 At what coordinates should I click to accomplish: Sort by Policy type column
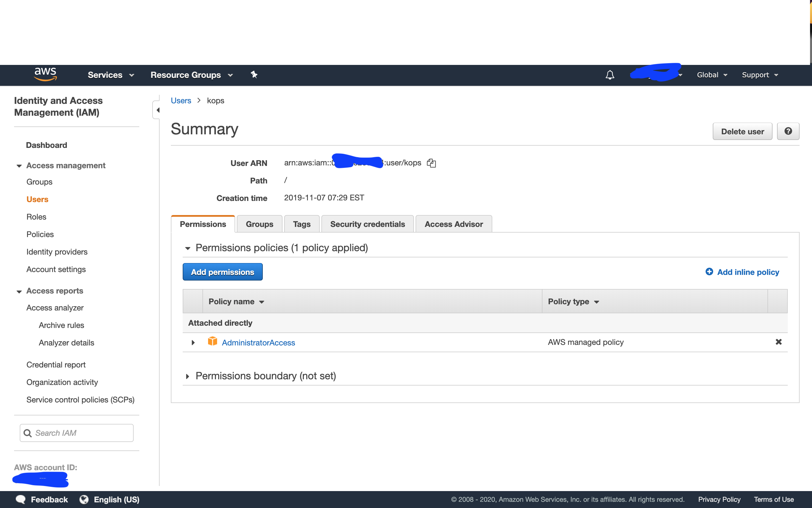(573, 301)
